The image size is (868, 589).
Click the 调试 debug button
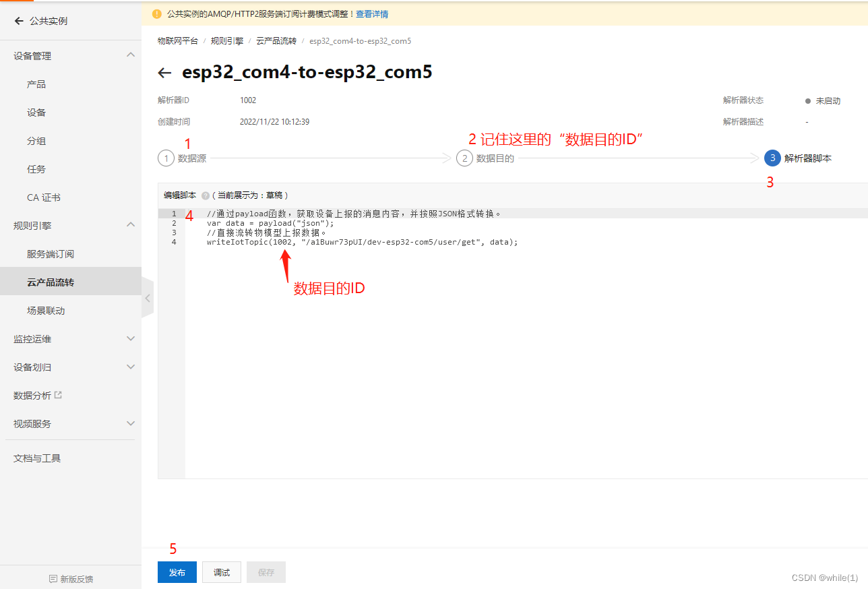coord(222,572)
